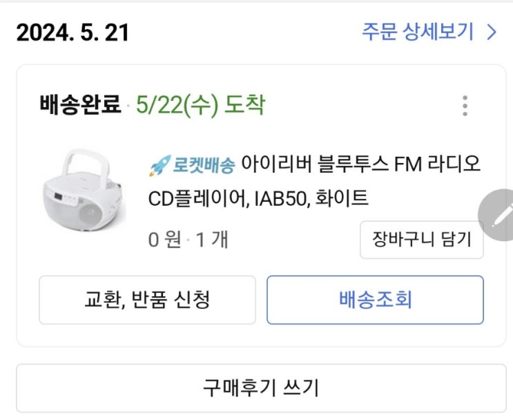Track the shipment with 배송조회 button
The width and height of the screenshot is (513, 420).
pyautogui.click(x=375, y=300)
